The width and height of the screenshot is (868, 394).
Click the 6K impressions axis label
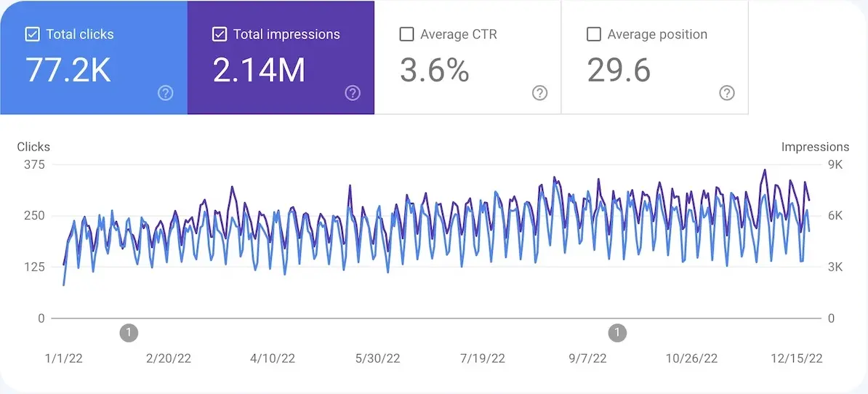point(835,216)
